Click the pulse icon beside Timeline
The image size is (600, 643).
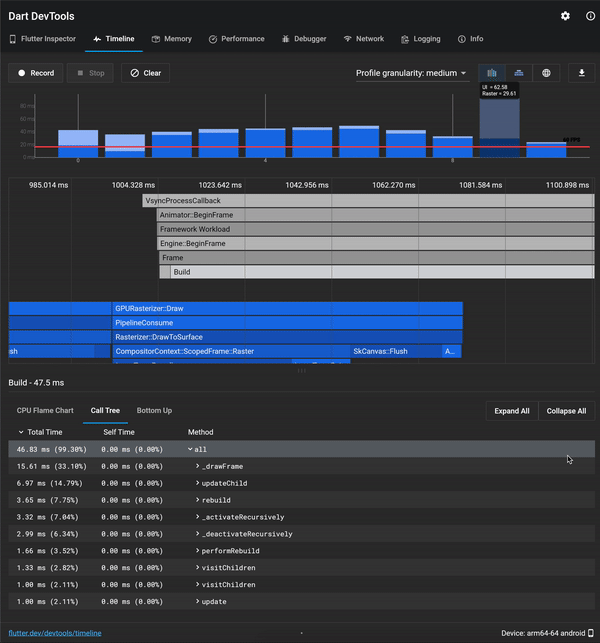click(97, 39)
